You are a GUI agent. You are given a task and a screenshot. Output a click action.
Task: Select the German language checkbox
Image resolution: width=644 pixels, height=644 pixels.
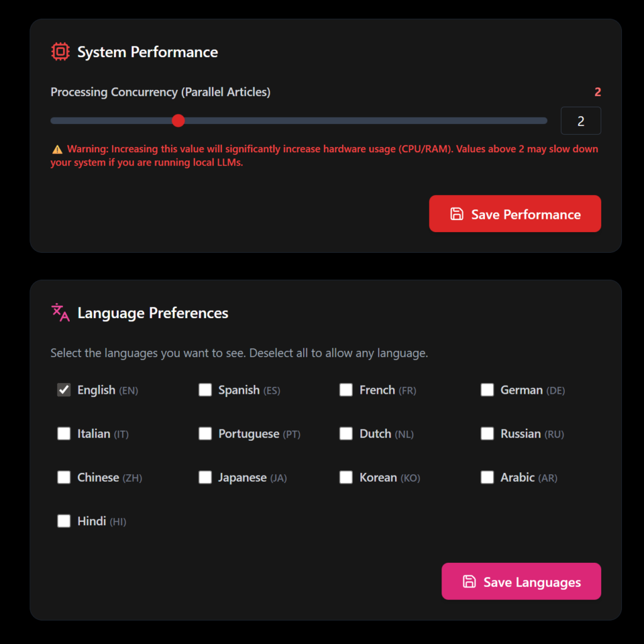click(x=487, y=390)
